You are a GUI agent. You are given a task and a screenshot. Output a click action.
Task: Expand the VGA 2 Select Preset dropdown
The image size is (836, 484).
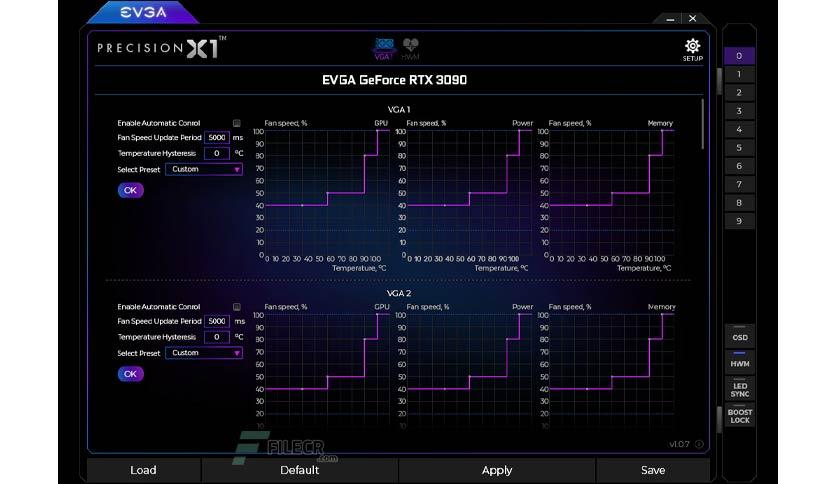(x=204, y=353)
